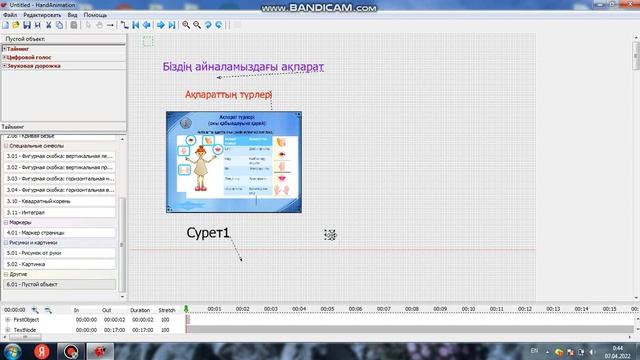Select 3.11 Интеграл item
This screenshot has width=640, height=360.
pos(60,212)
